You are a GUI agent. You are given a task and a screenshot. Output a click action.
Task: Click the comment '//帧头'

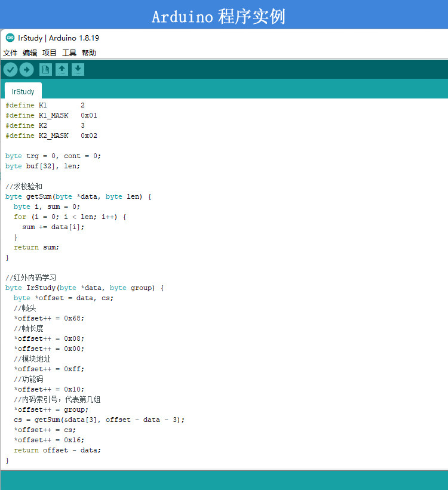[x=25, y=308]
